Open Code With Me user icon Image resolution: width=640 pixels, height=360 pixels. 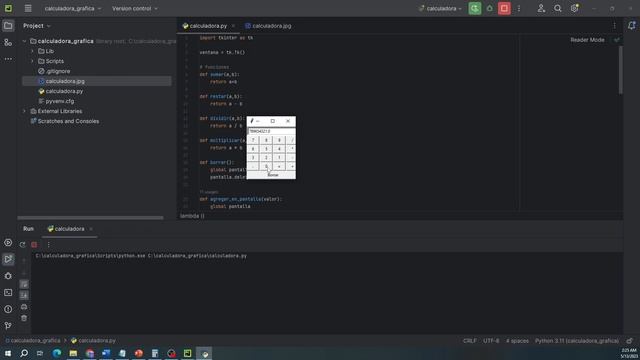pyautogui.click(x=541, y=8)
